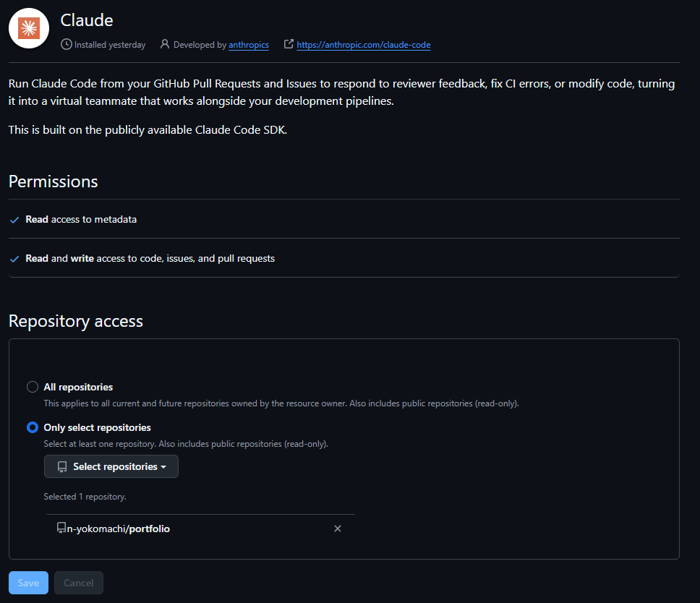The width and height of the screenshot is (700, 603).
Task: Click the 'Select at least one repository' hint
Action: 186,444
